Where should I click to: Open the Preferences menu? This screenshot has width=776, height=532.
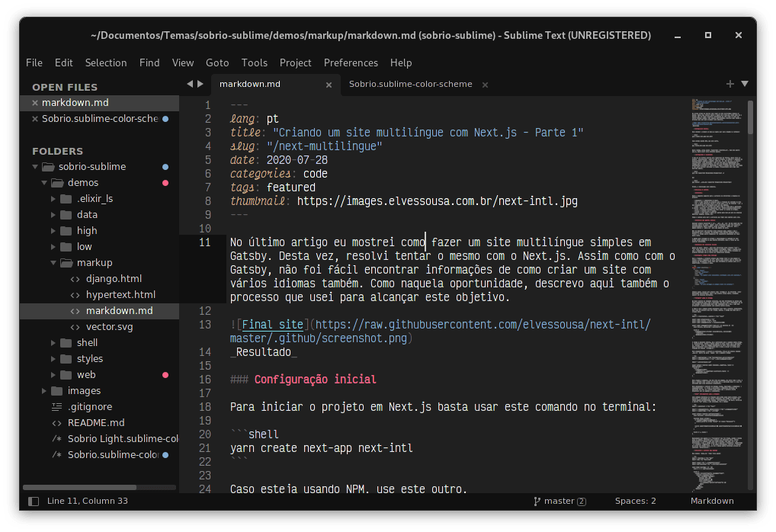pos(351,62)
